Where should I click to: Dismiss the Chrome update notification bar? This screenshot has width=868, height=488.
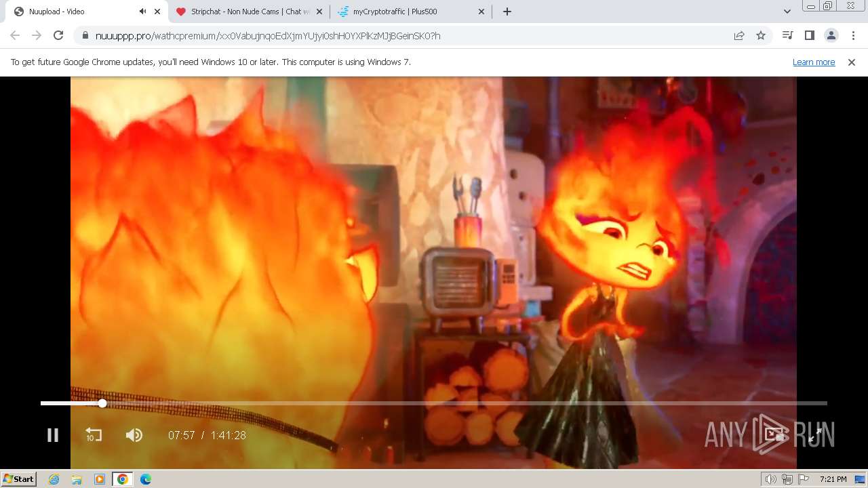852,62
